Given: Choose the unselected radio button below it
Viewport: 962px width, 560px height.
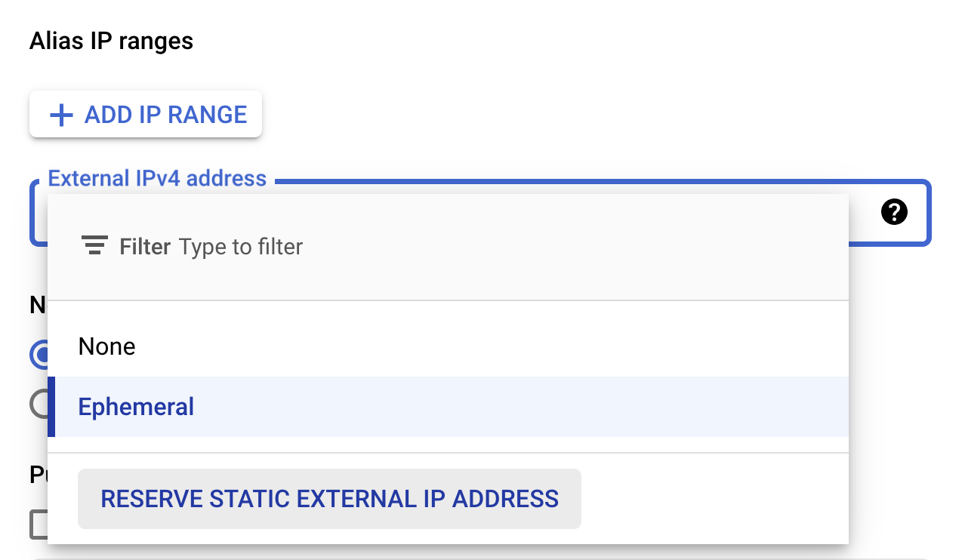Looking at the screenshot, I should pos(39,404).
